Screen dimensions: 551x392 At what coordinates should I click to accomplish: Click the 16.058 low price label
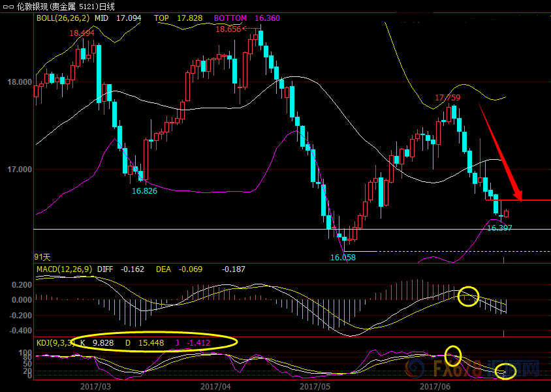tap(343, 258)
